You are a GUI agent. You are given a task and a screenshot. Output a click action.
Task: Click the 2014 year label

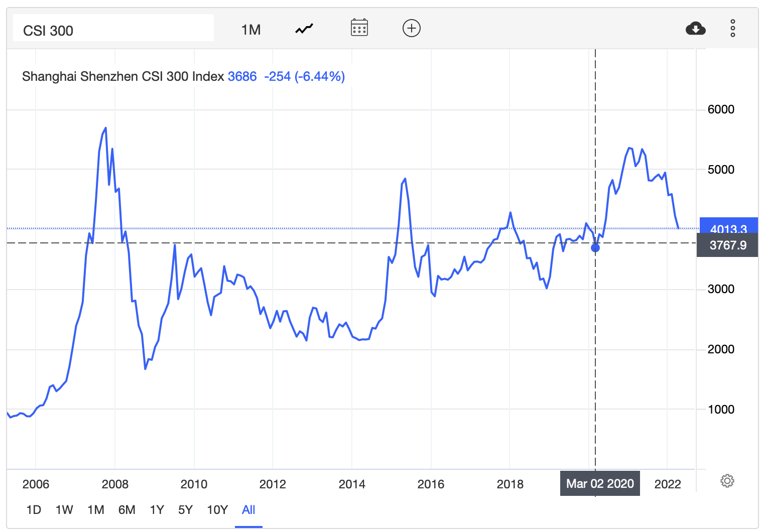coord(352,484)
